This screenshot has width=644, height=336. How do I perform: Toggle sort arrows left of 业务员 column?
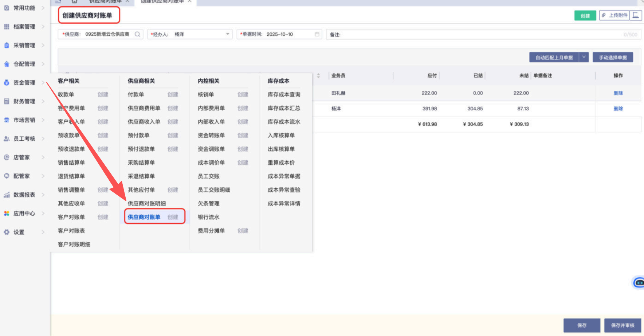318,75
